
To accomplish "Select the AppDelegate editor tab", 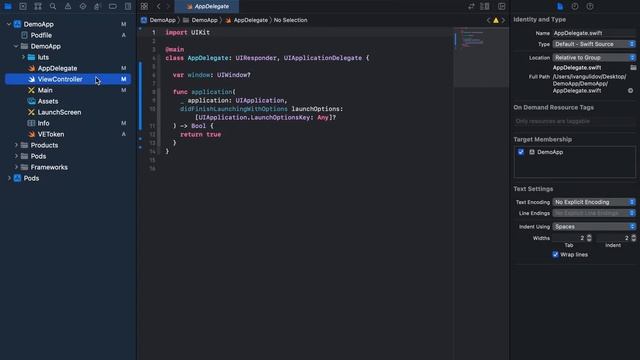I will pos(207,7).
